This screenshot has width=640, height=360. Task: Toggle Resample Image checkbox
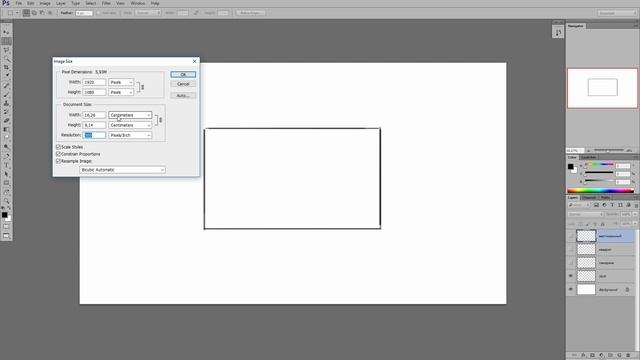pos(58,161)
